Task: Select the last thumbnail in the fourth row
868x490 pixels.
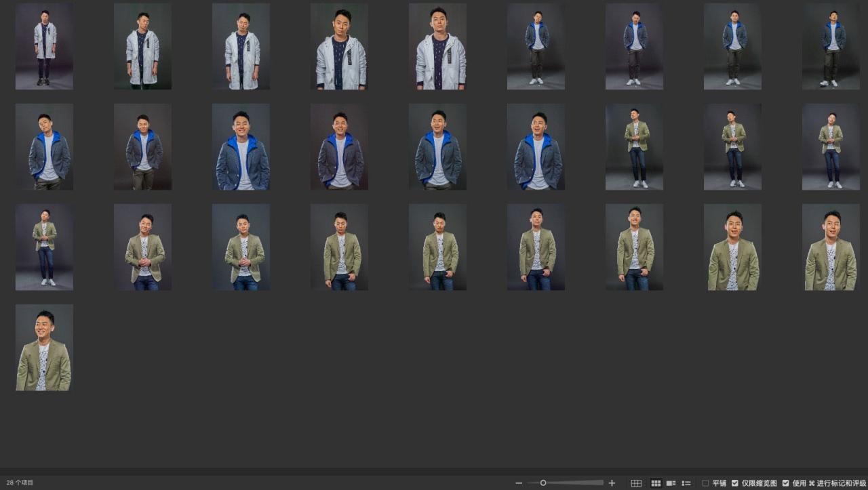Action: pyautogui.click(x=44, y=347)
